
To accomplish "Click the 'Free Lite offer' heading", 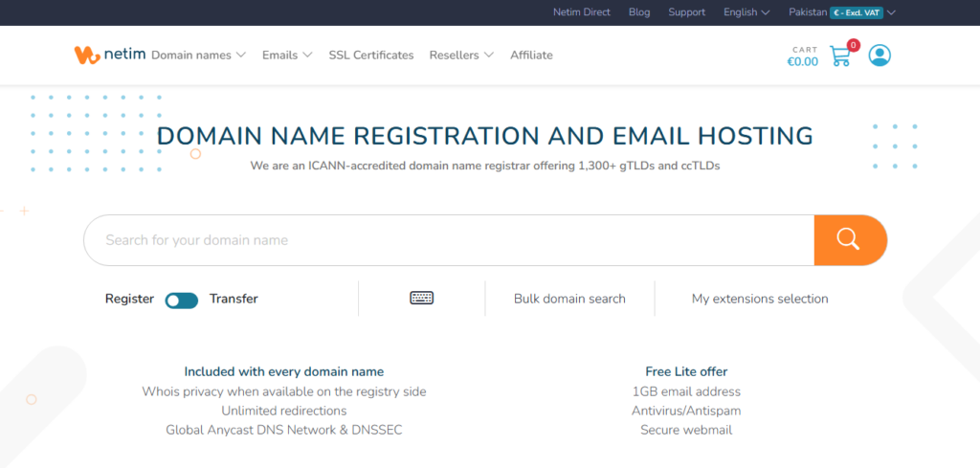I will pos(686,371).
